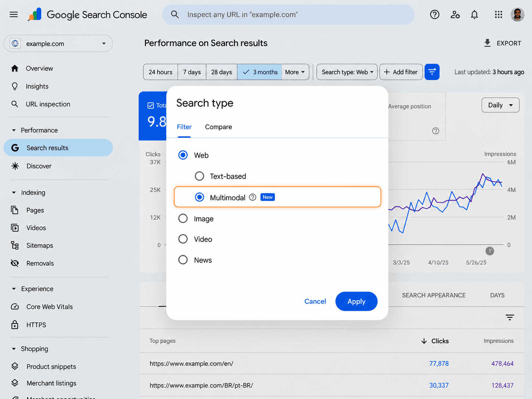Select the Text-based radio option
Viewport: 532px width, 399px height.
(199, 176)
